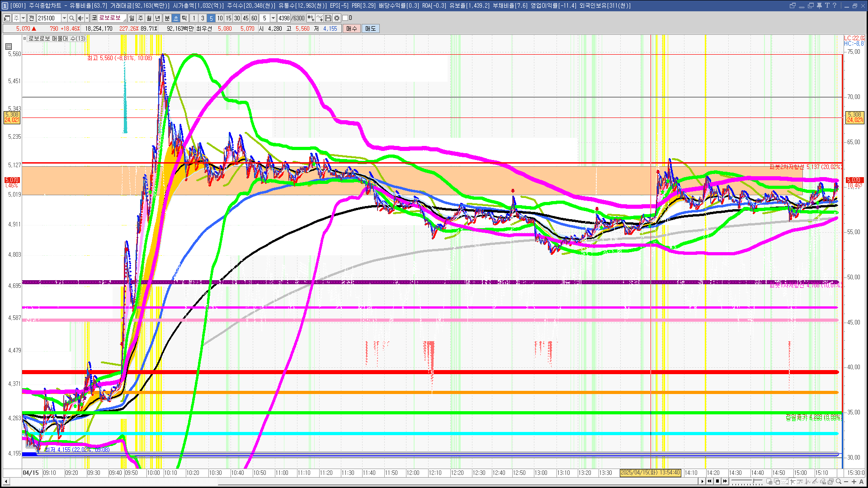Switch to 일 (daily) chart period
This screenshot has height=488, width=868.
132,18
